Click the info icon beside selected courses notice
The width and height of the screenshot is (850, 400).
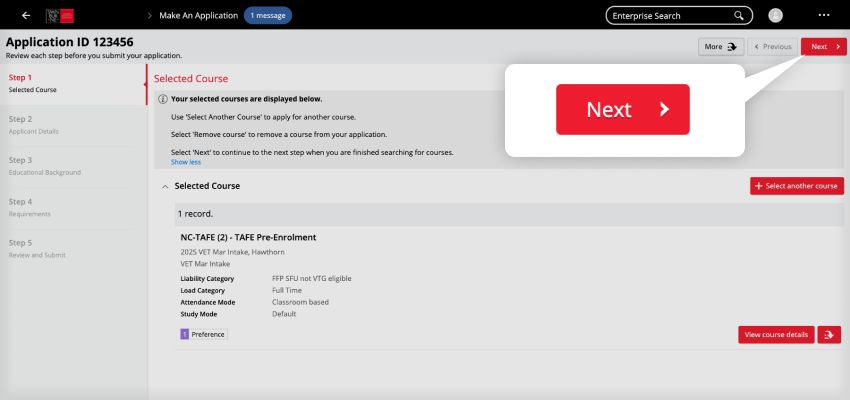coord(163,99)
